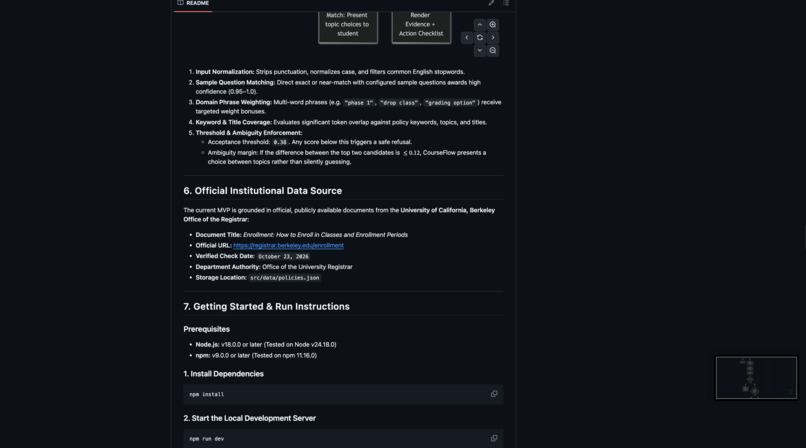This screenshot has width=806, height=448.
Task: Click the 'src/data/policies.json' storage path
Action: coord(284,278)
